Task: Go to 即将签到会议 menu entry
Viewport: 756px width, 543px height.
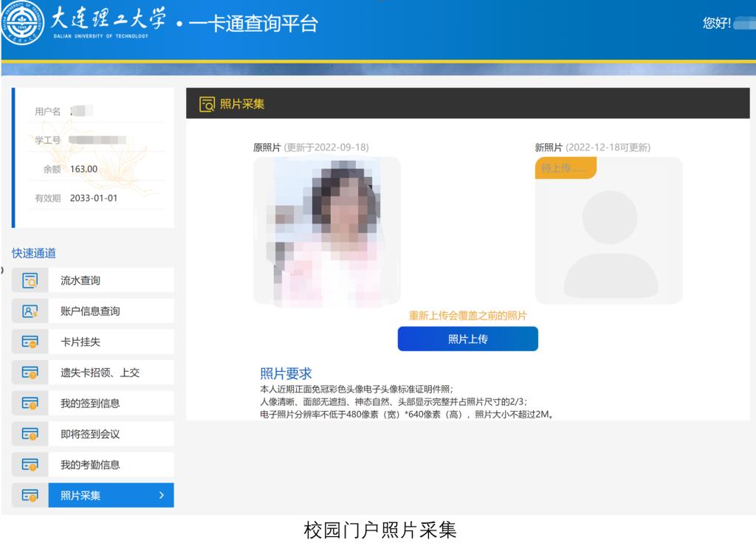Action: point(90,434)
